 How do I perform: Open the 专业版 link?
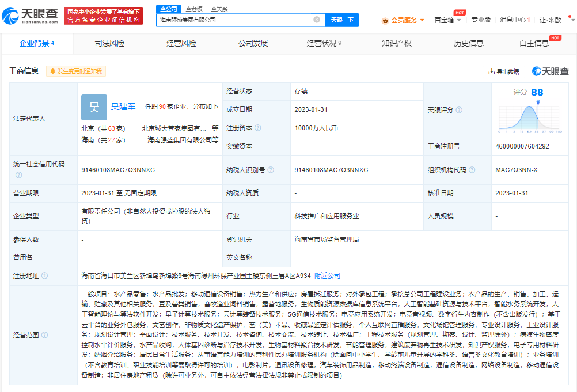[481, 20]
